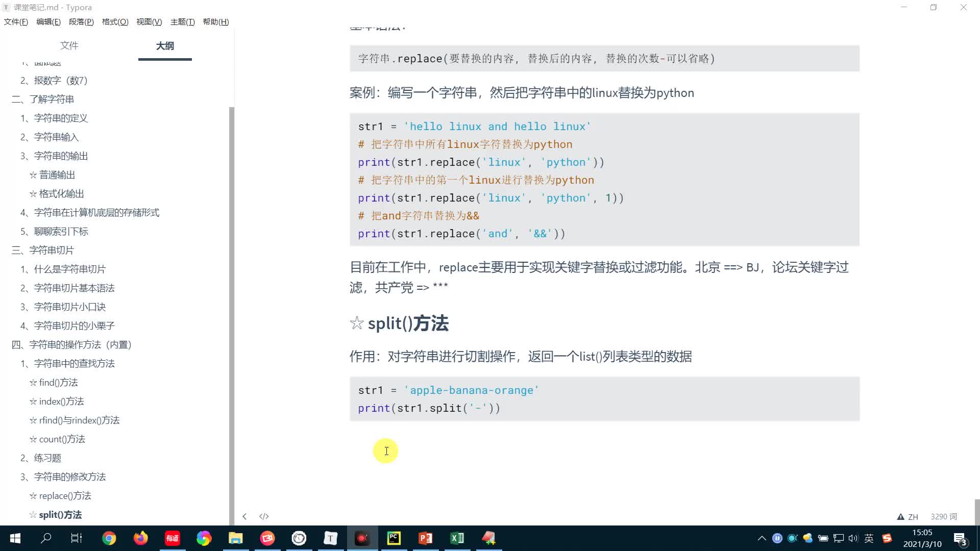Viewport: 980px width, 551px height.
Task: Open Youdao app on taskbar
Action: (x=172, y=538)
